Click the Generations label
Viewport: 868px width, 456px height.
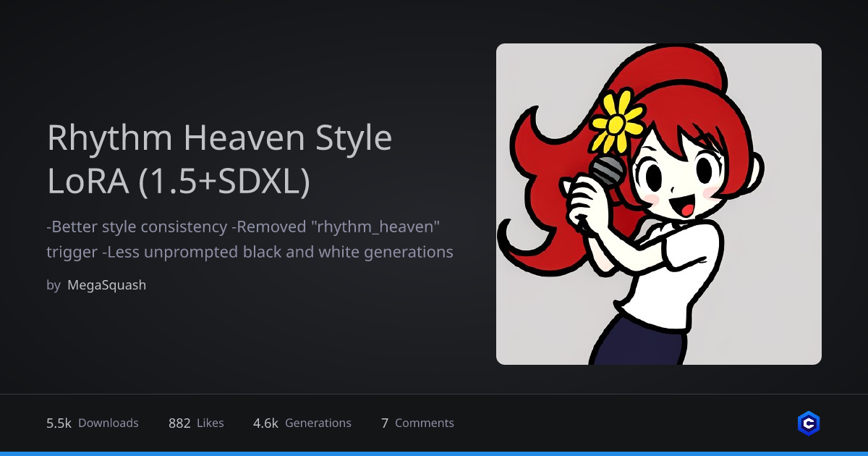pyautogui.click(x=318, y=423)
